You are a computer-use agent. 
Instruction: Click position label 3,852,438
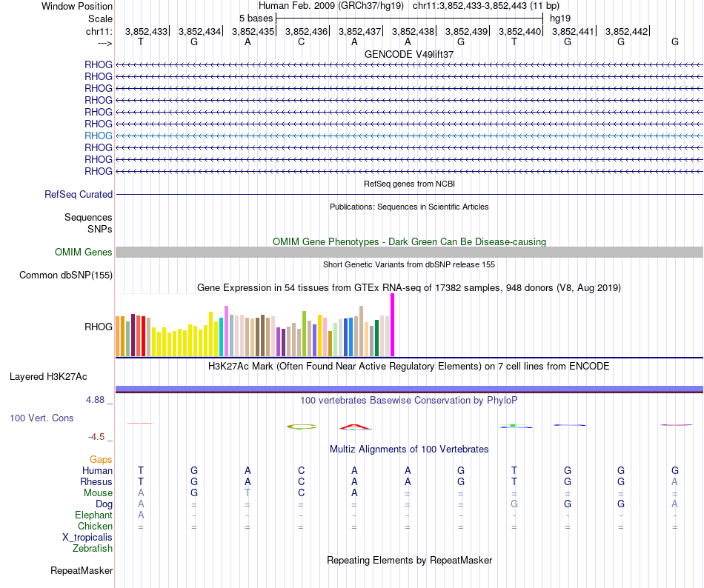click(x=413, y=31)
